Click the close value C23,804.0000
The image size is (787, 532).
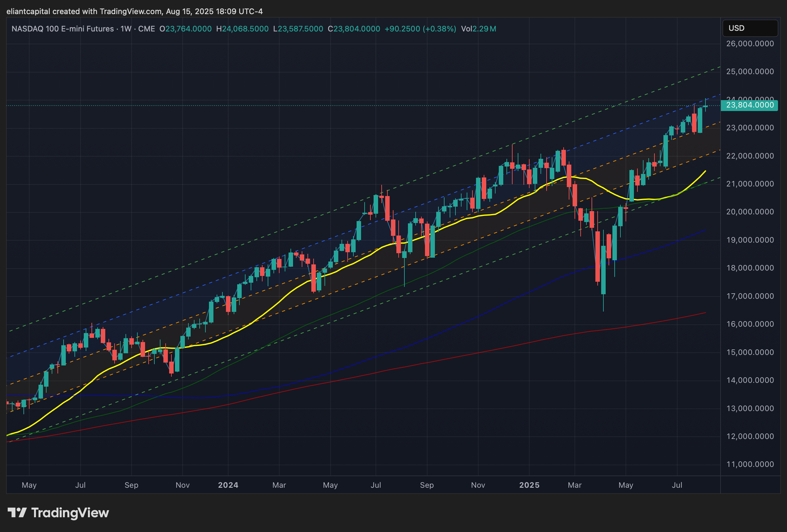pos(354,29)
